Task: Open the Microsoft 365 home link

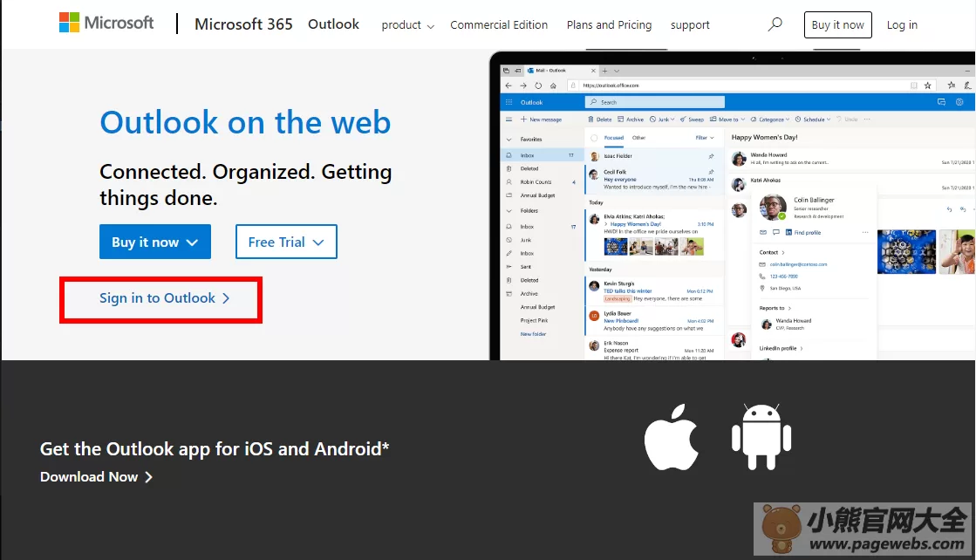Action: click(x=243, y=24)
